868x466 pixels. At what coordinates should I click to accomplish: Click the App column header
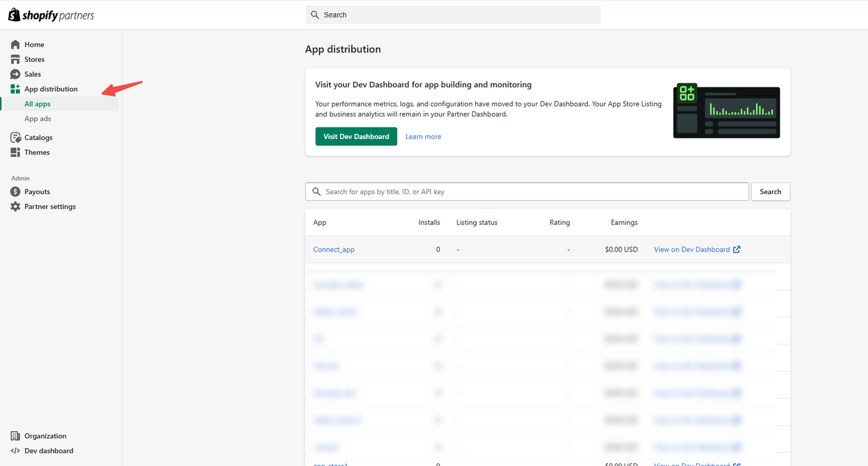pyautogui.click(x=320, y=223)
